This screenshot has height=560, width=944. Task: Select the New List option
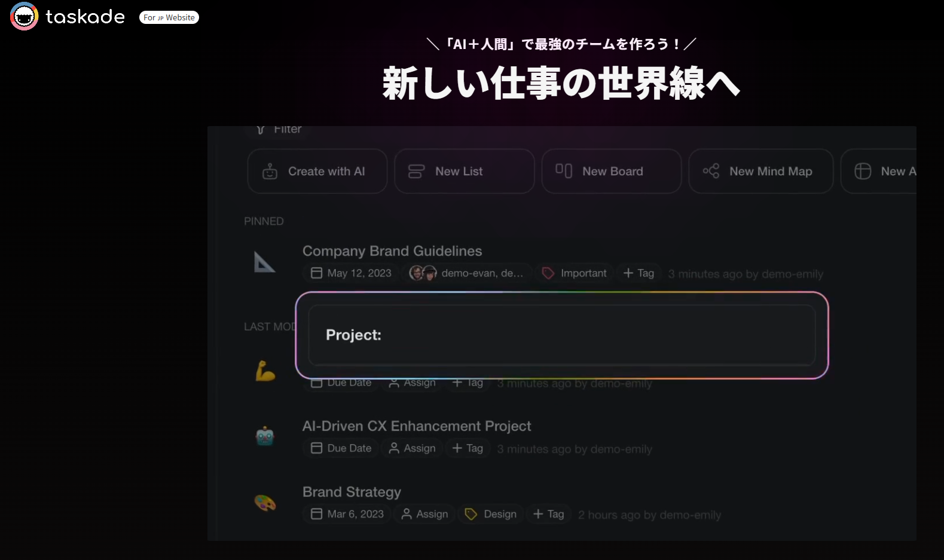point(464,172)
